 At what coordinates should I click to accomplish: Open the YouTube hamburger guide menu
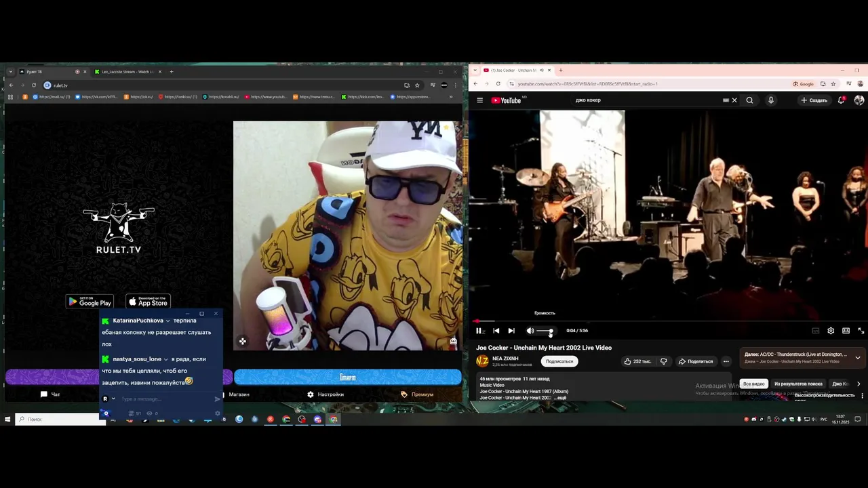(x=479, y=100)
